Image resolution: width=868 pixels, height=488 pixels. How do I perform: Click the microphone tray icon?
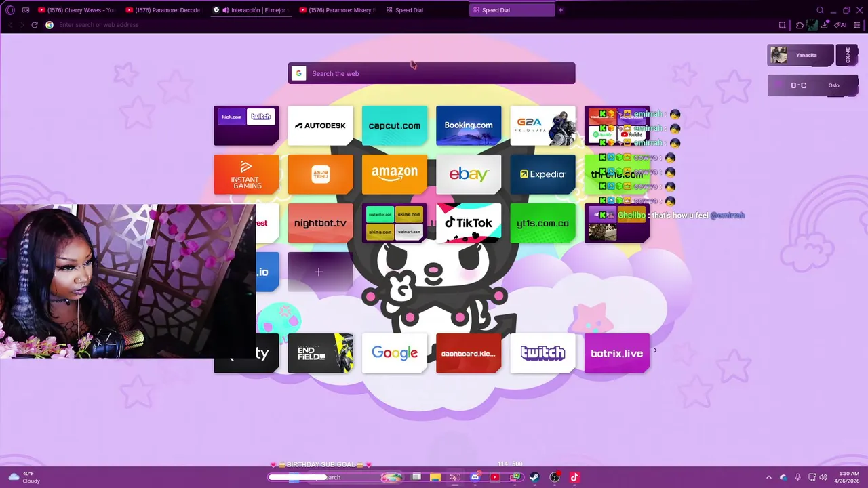[797, 477]
